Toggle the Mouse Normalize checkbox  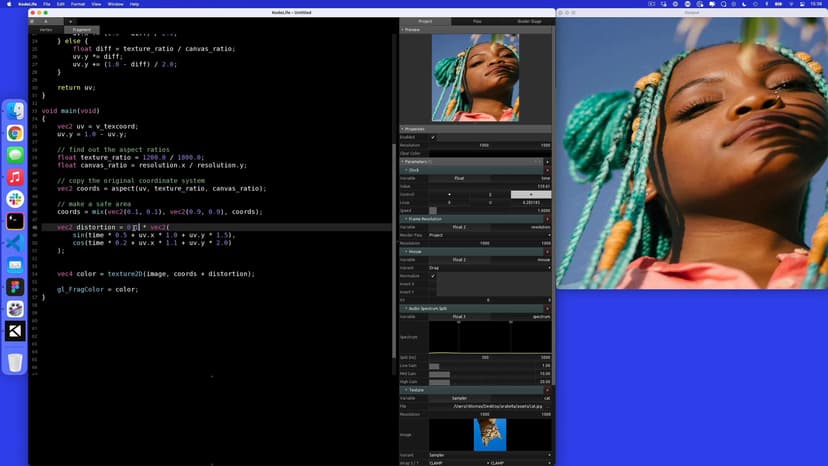[433, 276]
